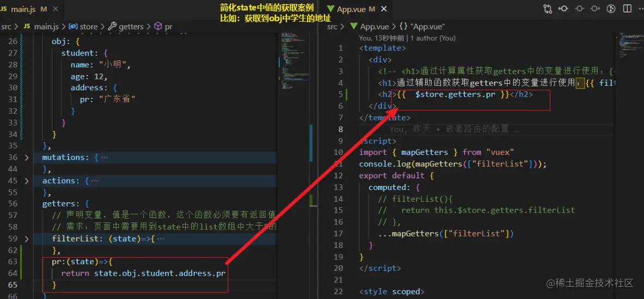Screen dimensions: 644x299
Task: Open pr breadcrumb segment
Action: [x=168, y=27]
